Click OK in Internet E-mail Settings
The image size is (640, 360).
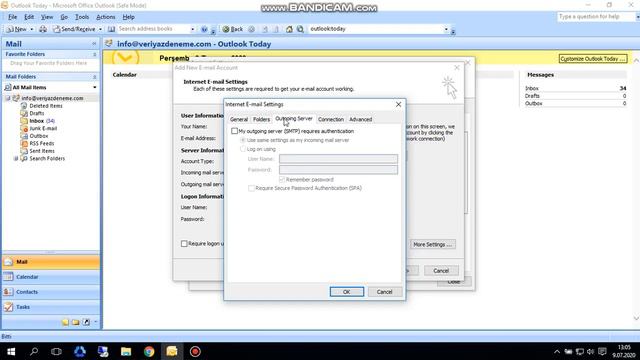[347, 292]
